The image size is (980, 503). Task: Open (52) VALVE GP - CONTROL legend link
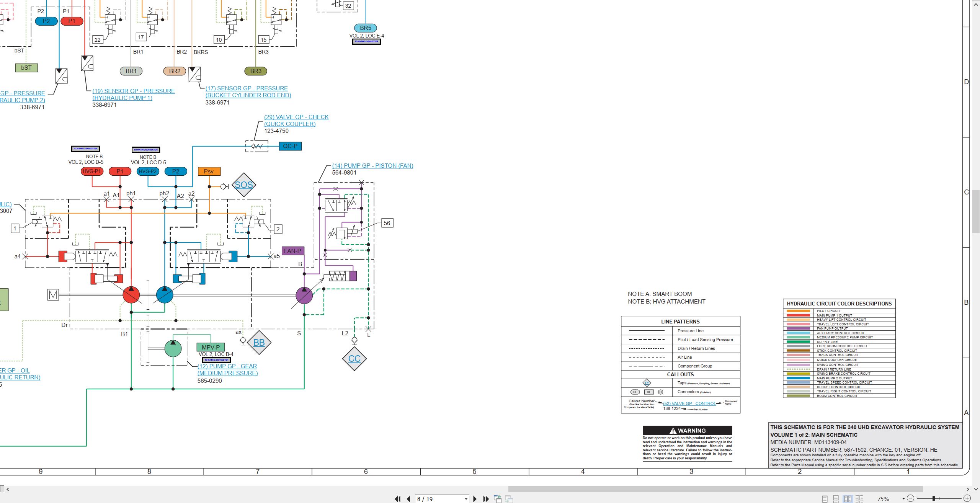[x=689, y=403]
